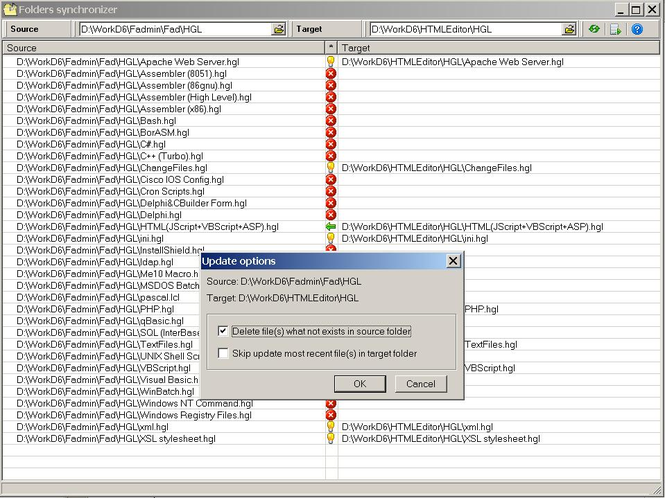Image resolution: width=665 pixels, height=498 pixels.
Task: Confirm update options with OK
Action: [x=360, y=384]
